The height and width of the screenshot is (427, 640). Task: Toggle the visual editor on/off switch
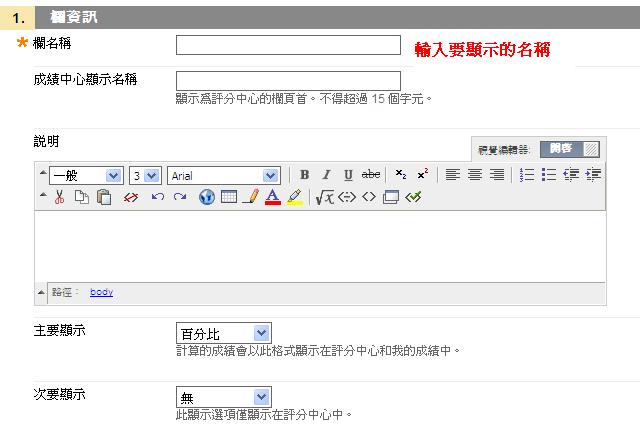coord(574,149)
